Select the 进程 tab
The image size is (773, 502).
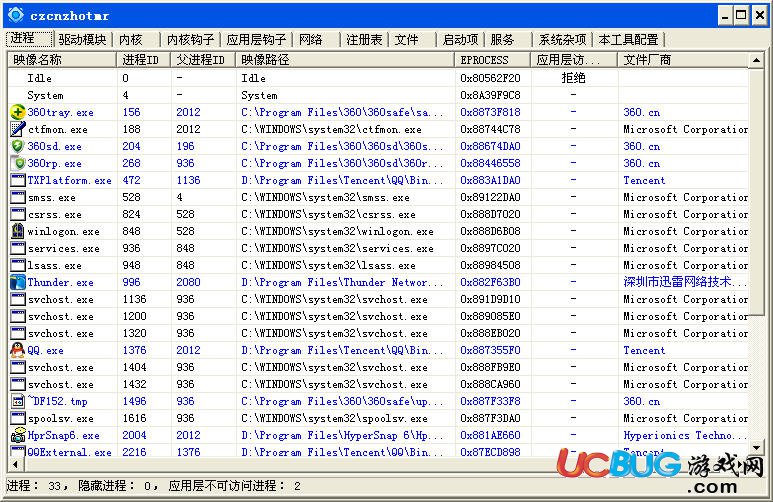pyautogui.click(x=29, y=38)
